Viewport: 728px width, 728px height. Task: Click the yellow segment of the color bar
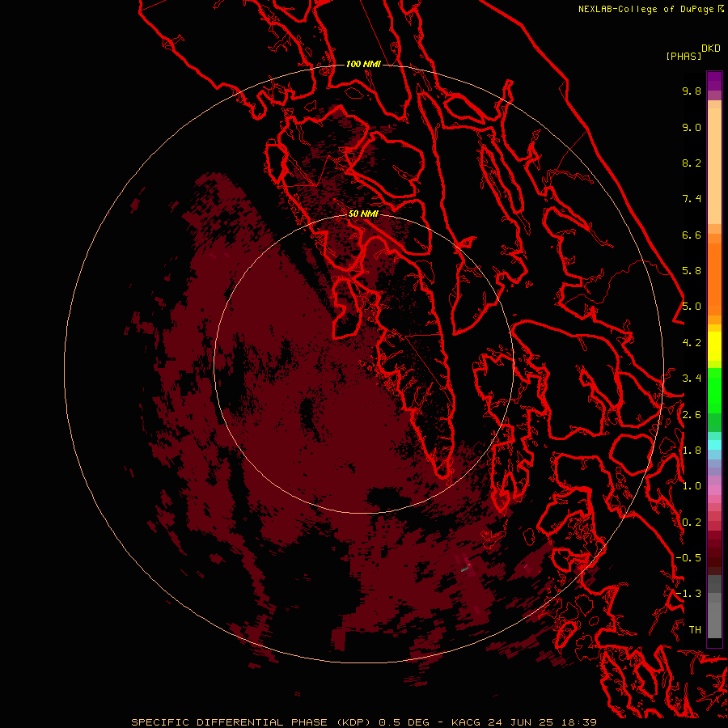[x=714, y=346]
